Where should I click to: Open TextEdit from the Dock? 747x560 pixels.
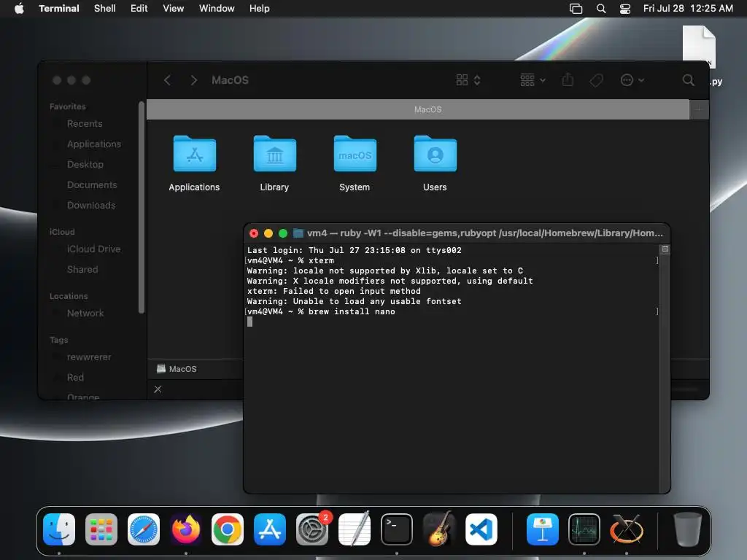[x=355, y=529]
